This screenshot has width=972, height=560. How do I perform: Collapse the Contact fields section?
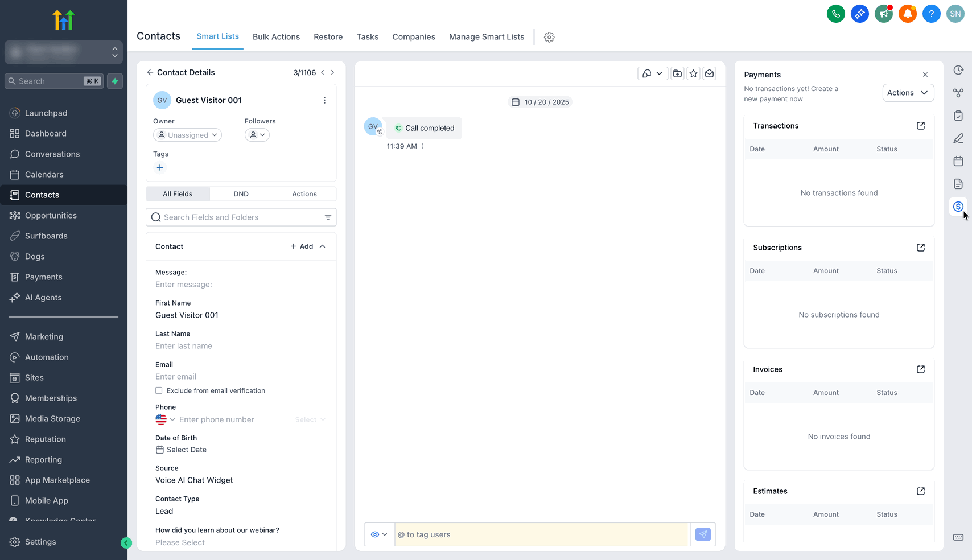tap(323, 246)
